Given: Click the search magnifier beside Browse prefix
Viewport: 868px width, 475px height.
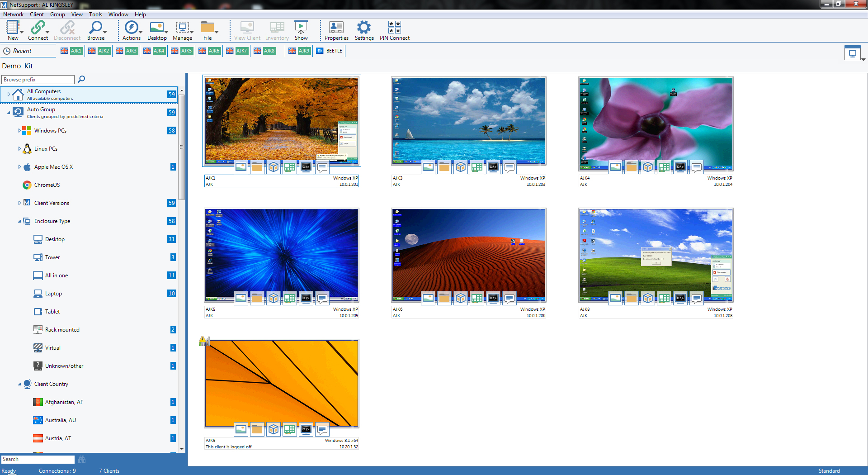Looking at the screenshot, I should click(x=81, y=79).
